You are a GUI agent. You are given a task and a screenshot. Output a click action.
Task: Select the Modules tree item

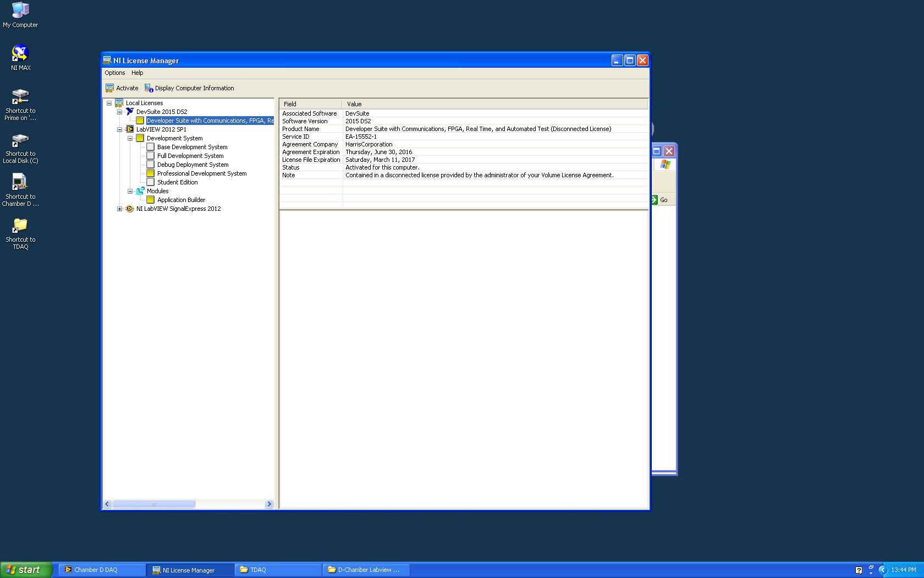[157, 191]
